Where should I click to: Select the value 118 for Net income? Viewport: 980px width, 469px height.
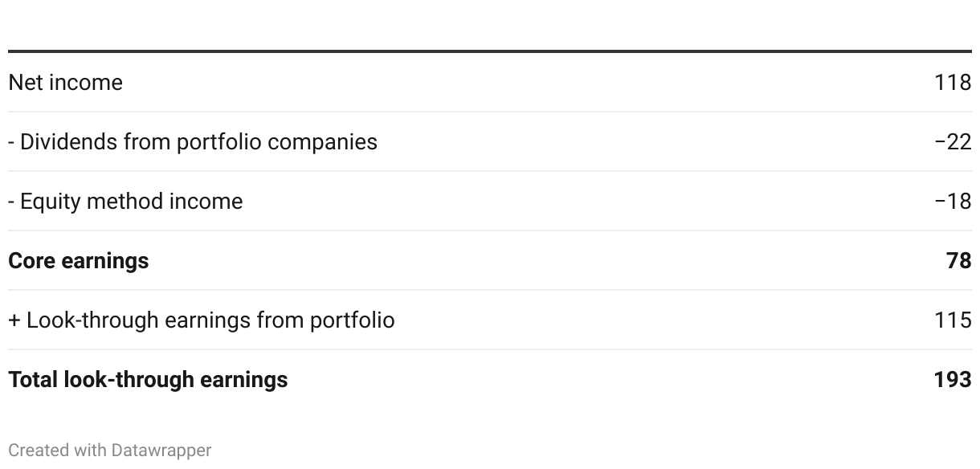coord(953,83)
